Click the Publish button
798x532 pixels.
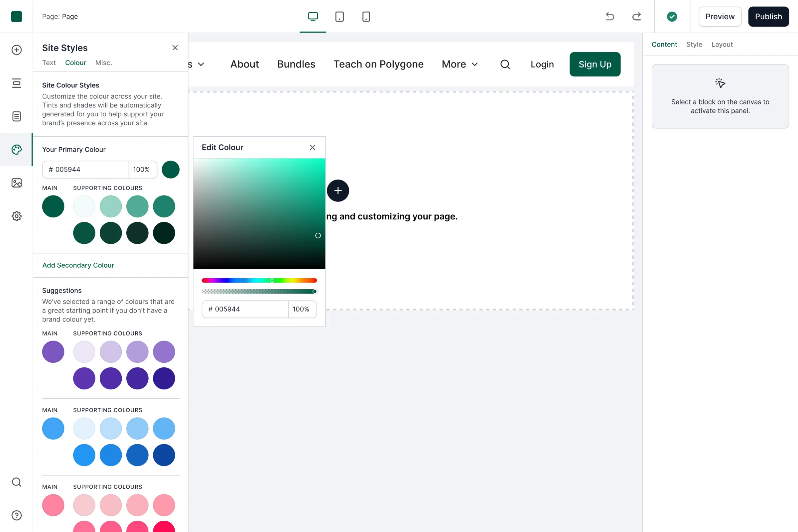coord(768,16)
